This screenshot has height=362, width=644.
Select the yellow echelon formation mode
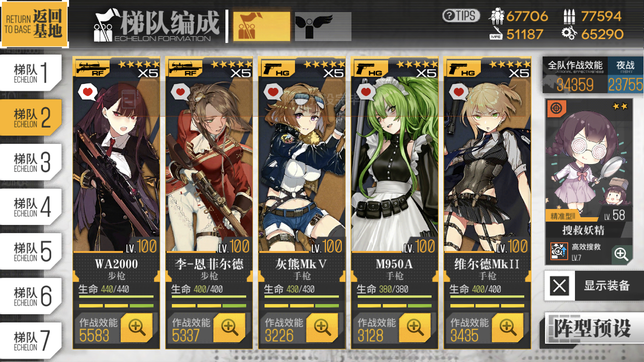(x=262, y=26)
